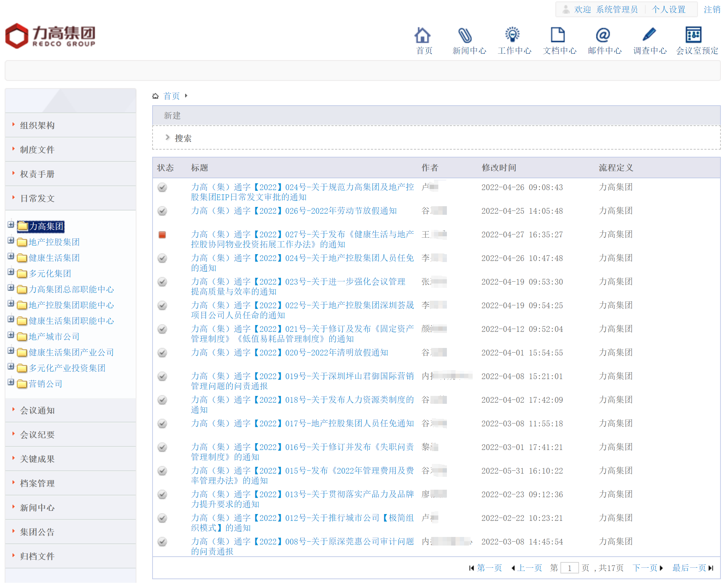Click the 注销 logout link
This screenshot has height=586, width=728.
pyautogui.click(x=712, y=9)
